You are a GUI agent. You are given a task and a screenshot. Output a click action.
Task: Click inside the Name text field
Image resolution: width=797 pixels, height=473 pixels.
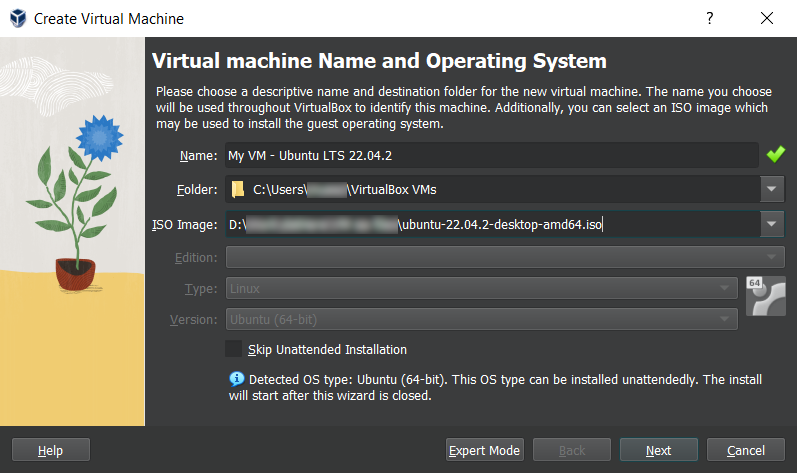(x=490, y=155)
